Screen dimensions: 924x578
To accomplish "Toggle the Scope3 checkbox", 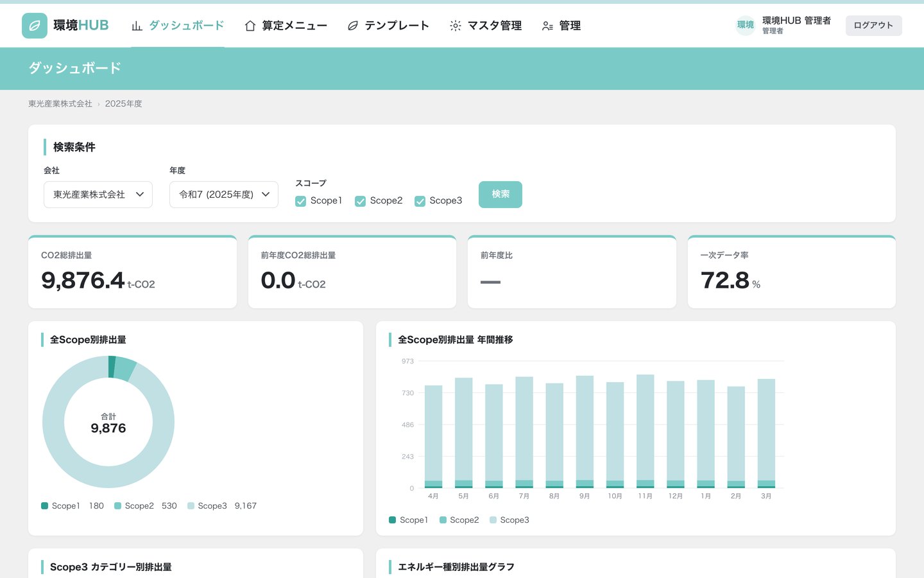I will click(420, 201).
